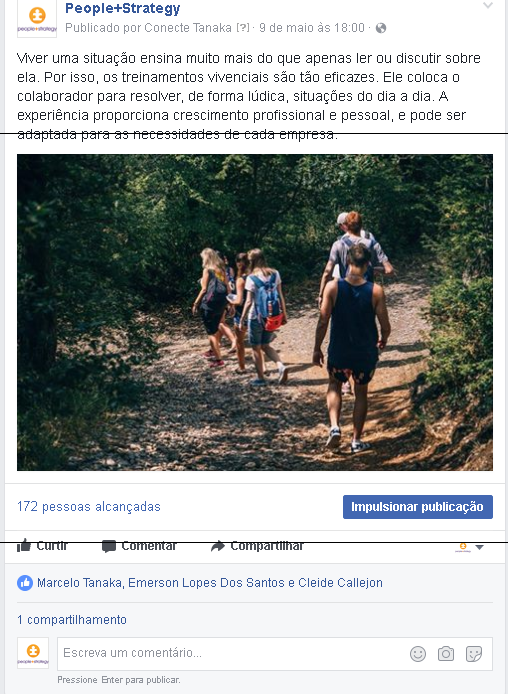Click the Curtir thumbs-up icon
Image resolution: width=508 pixels, height=694 pixels.
[24, 546]
